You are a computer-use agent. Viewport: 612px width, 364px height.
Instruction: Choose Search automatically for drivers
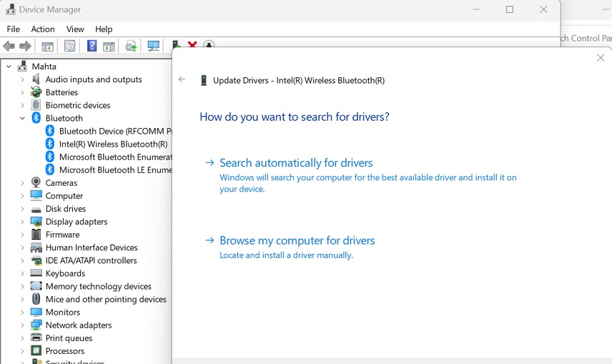pos(296,163)
